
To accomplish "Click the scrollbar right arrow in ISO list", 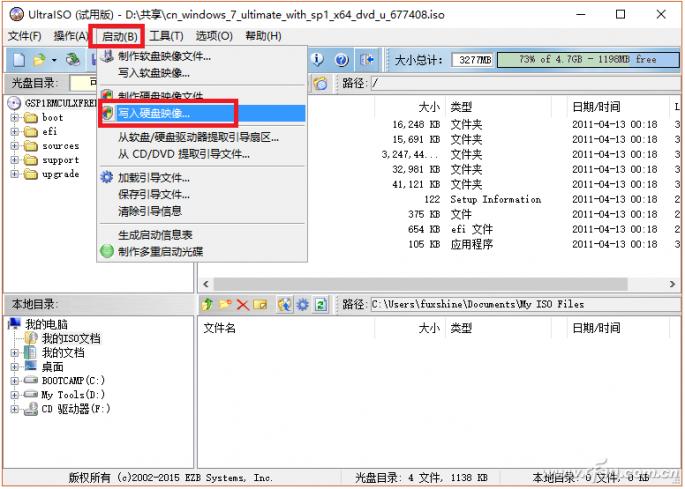I will point(672,284).
